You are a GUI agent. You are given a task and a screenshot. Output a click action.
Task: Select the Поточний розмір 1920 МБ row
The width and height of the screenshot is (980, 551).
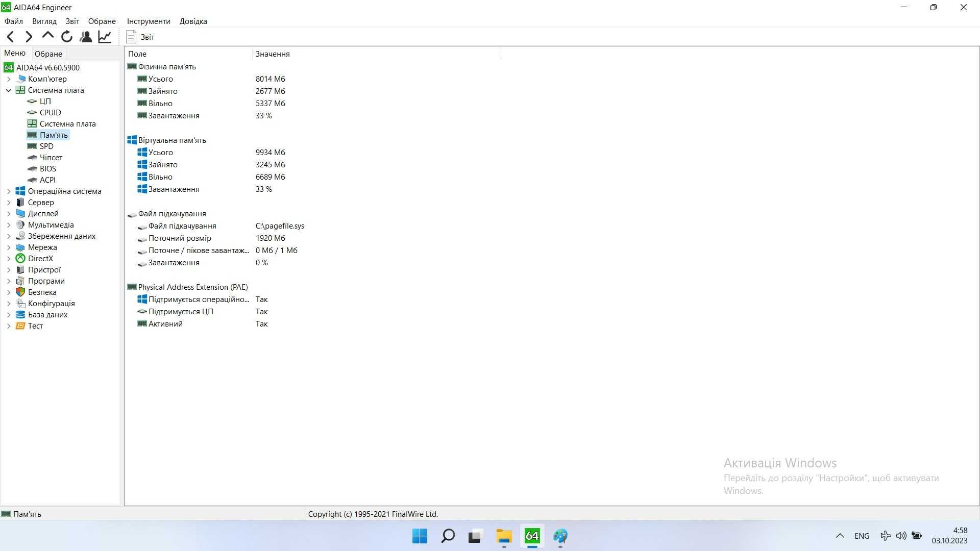pyautogui.click(x=212, y=238)
